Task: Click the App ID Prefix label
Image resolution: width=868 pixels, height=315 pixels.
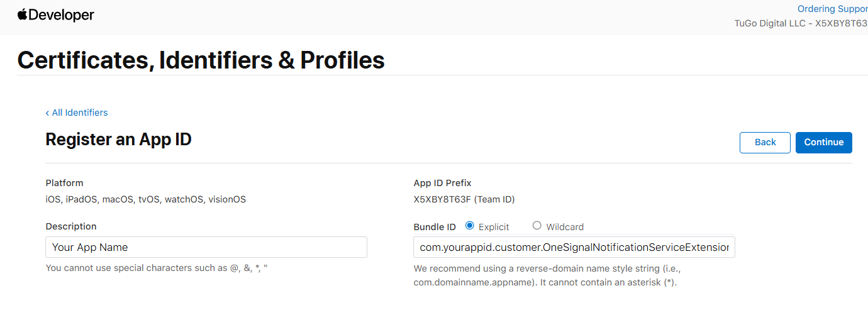Action: 442,183
